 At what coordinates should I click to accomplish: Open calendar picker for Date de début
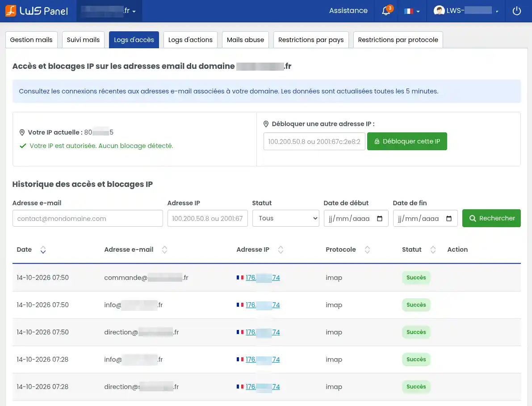coord(380,219)
